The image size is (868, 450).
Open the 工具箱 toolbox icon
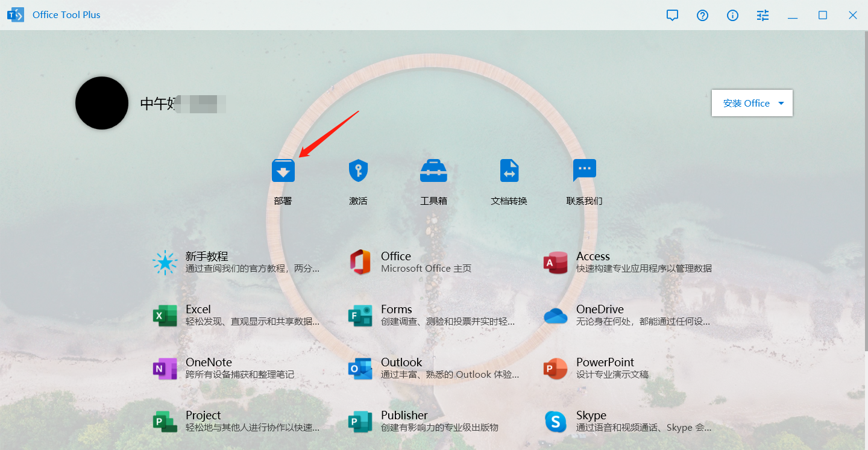click(x=433, y=171)
